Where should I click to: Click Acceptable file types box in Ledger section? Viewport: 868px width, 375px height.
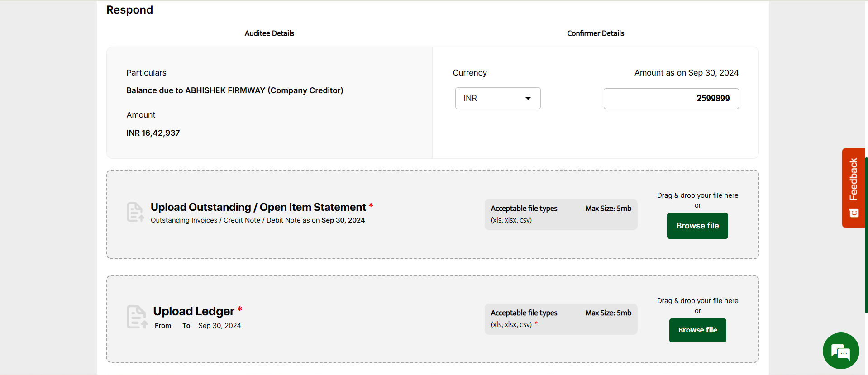click(560, 319)
